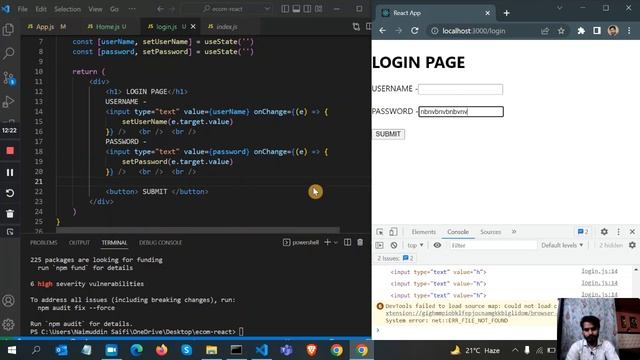Open a new Chrome tab
Image resolution: width=640 pixels, height=360 pixels.
point(507,13)
